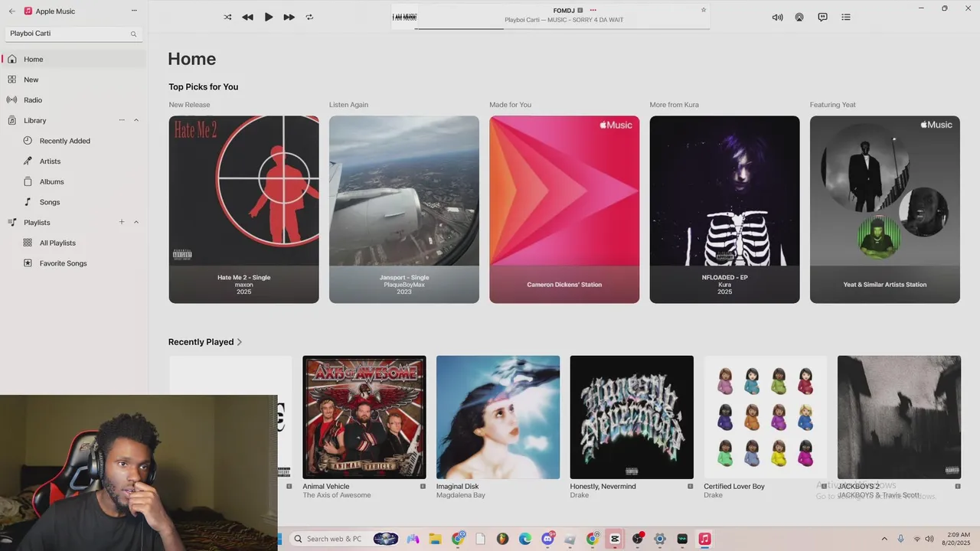The height and width of the screenshot is (551, 980).
Task: Seek within the song progress bar
Action: tap(562, 29)
